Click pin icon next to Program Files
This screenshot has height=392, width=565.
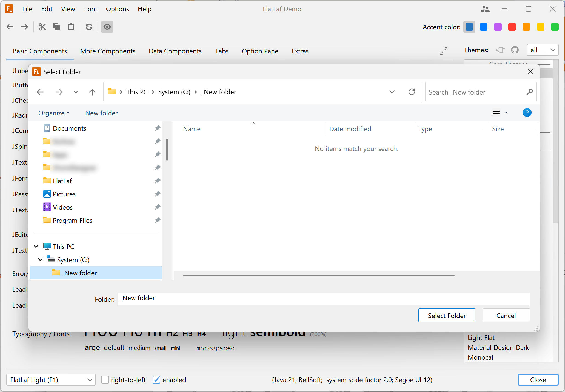158,220
